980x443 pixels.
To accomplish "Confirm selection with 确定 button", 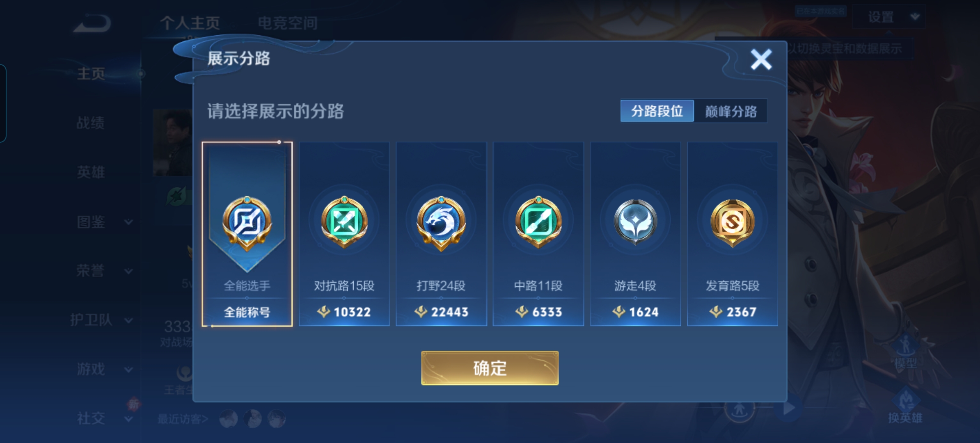I will (490, 368).
